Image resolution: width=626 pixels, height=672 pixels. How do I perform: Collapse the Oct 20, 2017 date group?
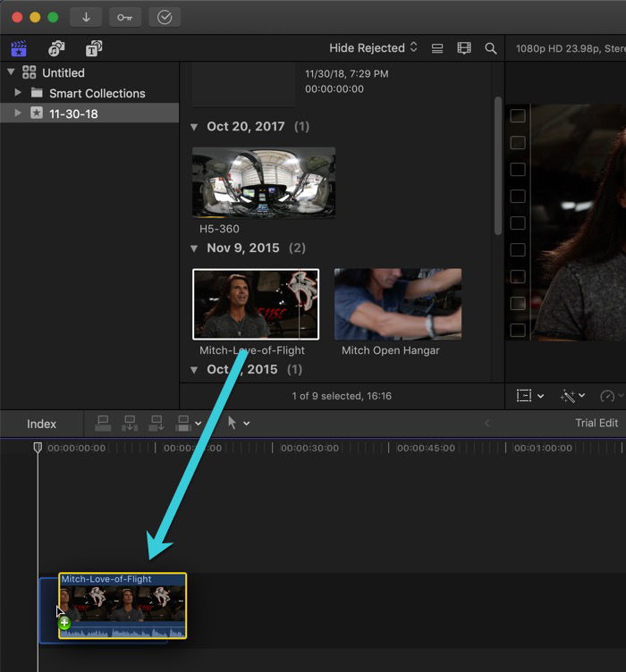pos(195,127)
